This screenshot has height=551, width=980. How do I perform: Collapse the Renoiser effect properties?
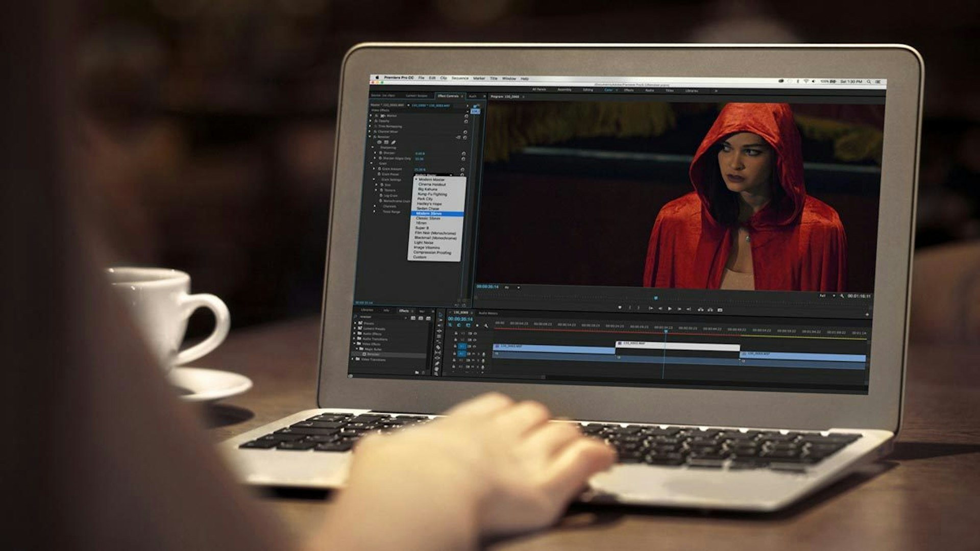[370, 137]
